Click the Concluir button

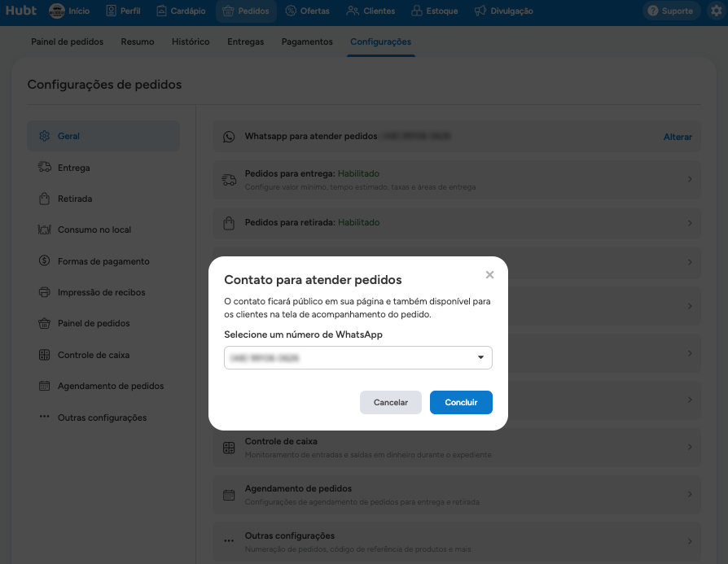[461, 403]
